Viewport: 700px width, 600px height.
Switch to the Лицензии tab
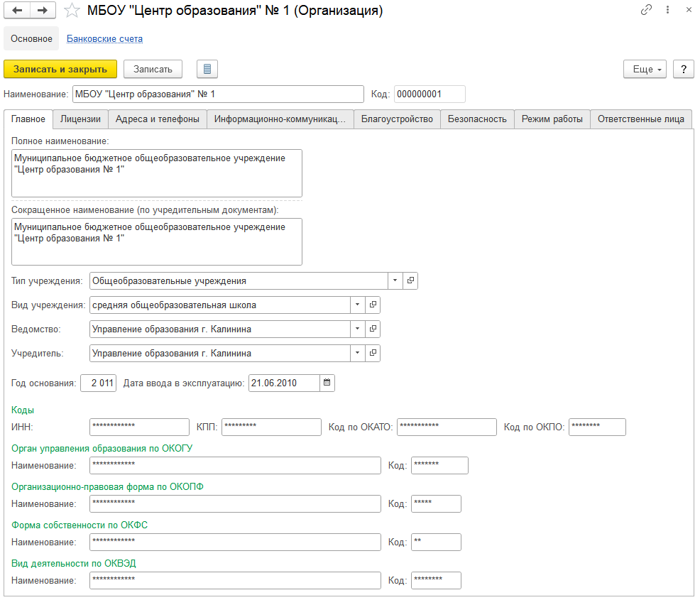point(80,119)
